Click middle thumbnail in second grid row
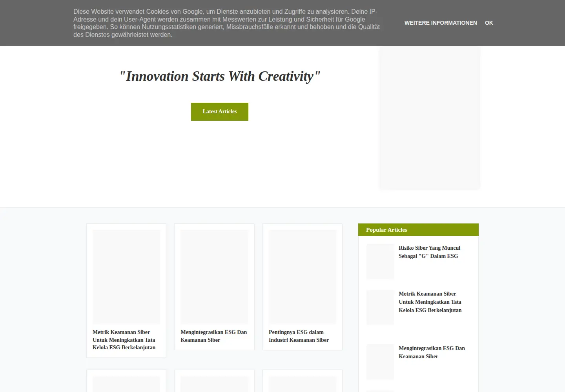 click(214, 384)
